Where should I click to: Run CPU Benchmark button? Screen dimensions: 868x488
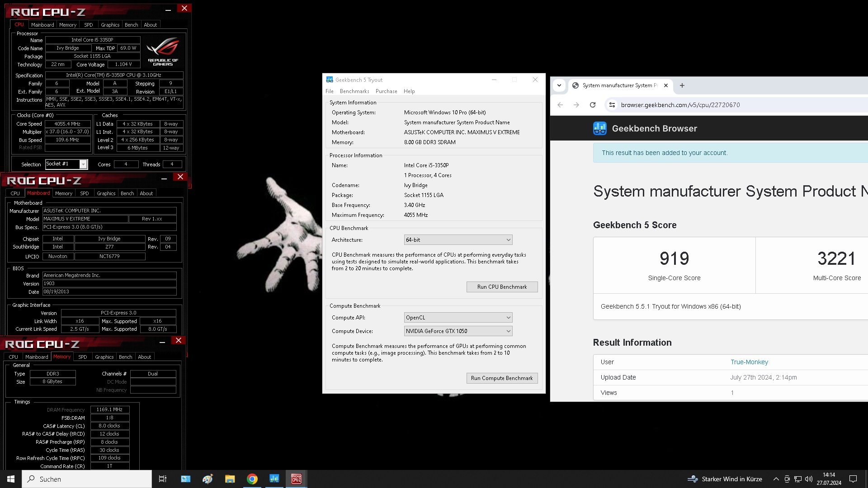pyautogui.click(x=502, y=287)
